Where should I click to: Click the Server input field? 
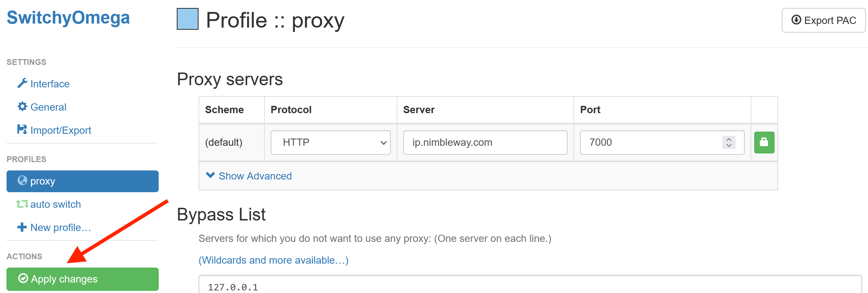coord(485,143)
